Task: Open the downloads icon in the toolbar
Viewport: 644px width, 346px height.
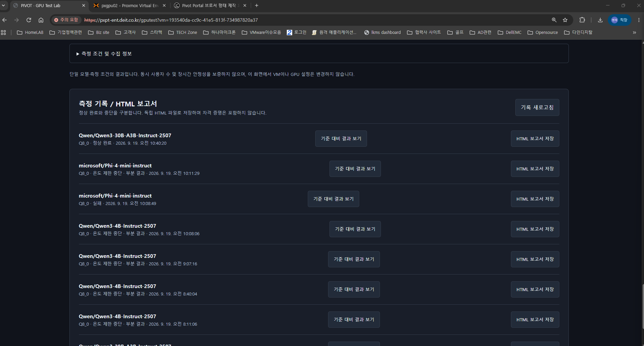Action: (600, 20)
